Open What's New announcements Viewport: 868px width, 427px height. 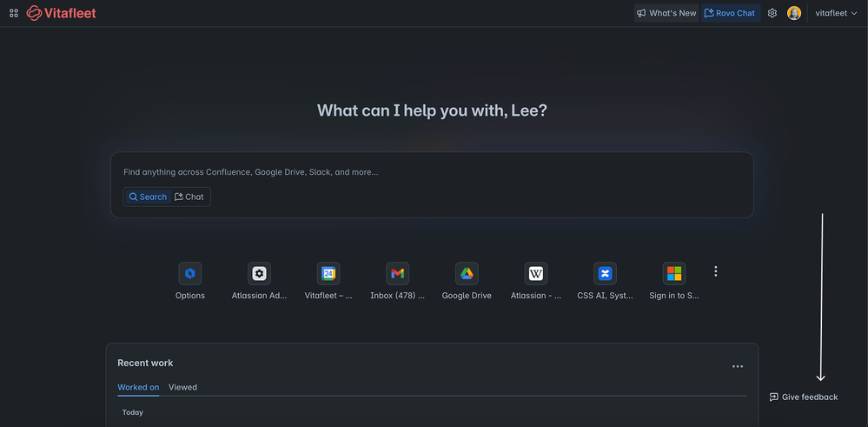coord(666,13)
